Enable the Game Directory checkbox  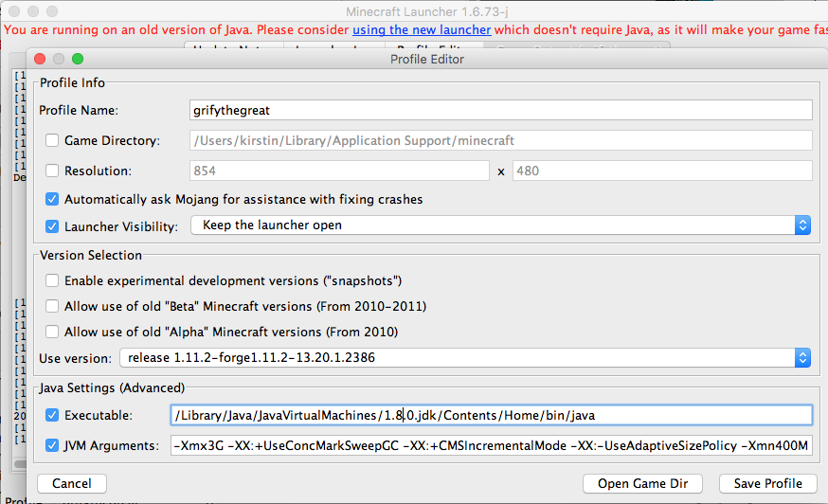coord(52,141)
